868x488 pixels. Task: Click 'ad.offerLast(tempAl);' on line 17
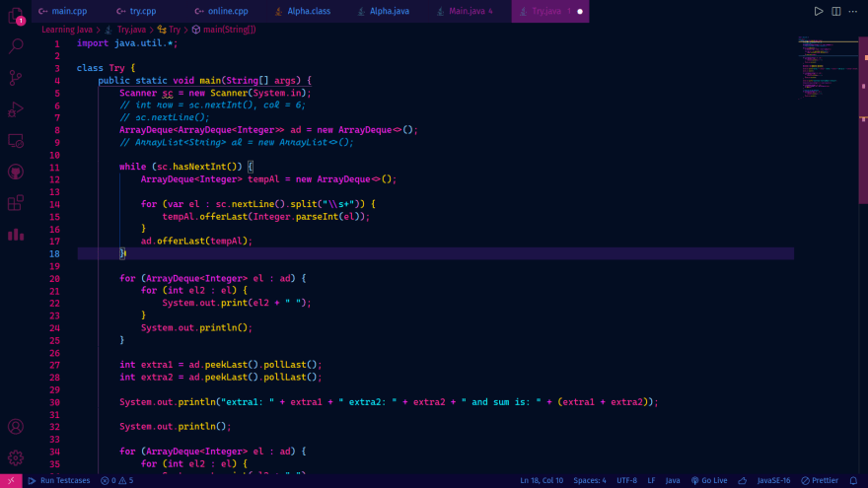196,242
